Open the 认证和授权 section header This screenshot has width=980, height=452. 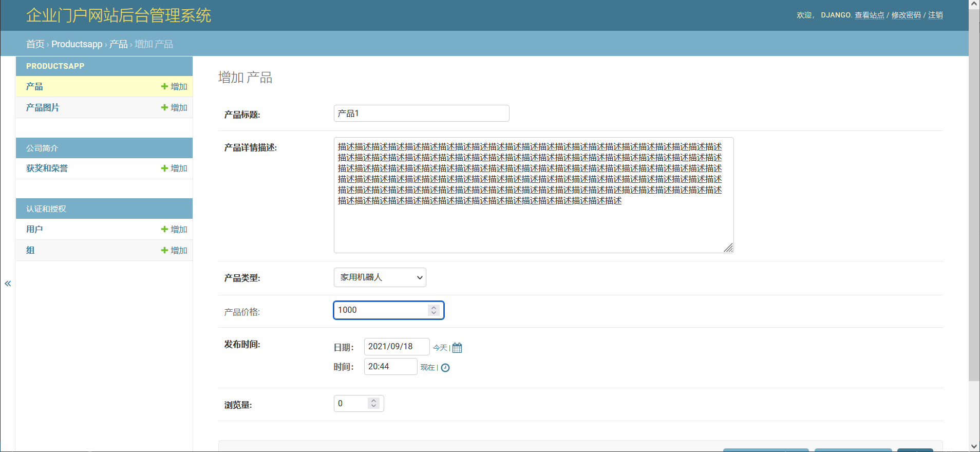coord(46,209)
